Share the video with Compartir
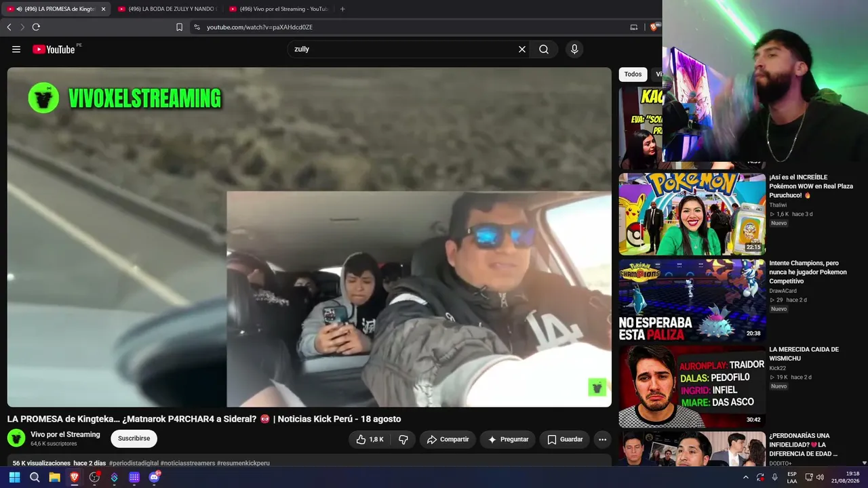Screen dimensions: 868x488 coord(448,439)
